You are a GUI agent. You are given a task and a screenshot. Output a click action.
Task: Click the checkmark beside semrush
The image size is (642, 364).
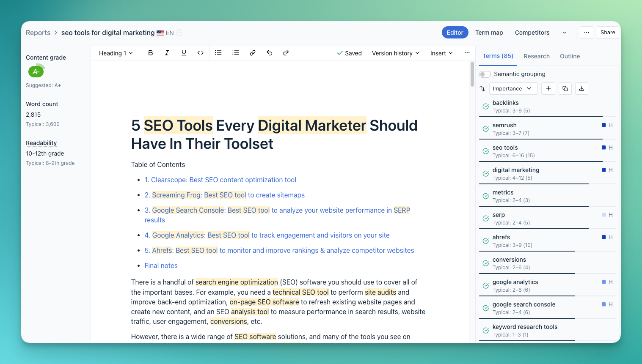pos(486,129)
